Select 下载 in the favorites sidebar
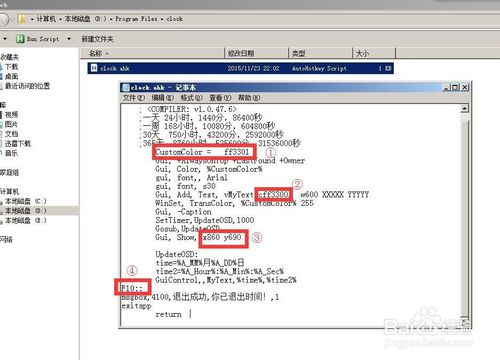The width and height of the screenshot is (500, 360). pos(11,67)
